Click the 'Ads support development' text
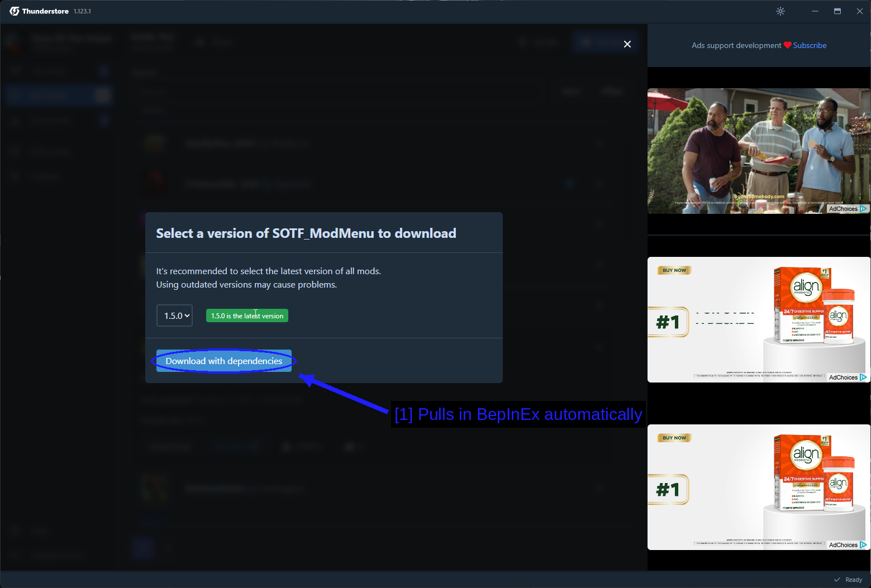 [x=736, y=45]
